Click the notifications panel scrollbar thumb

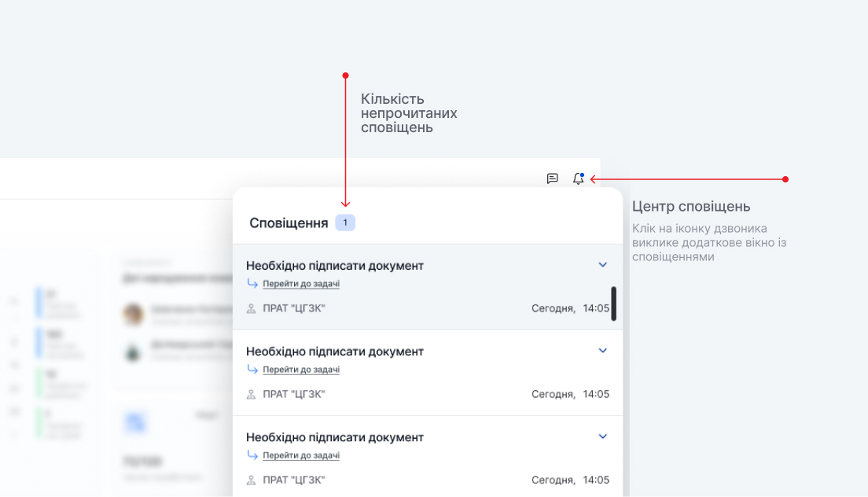pos(614,304)
